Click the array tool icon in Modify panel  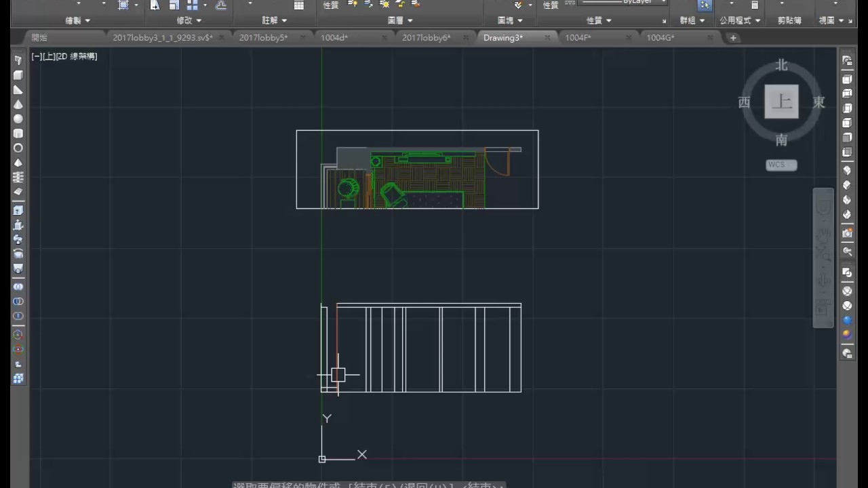coord(192,5)
